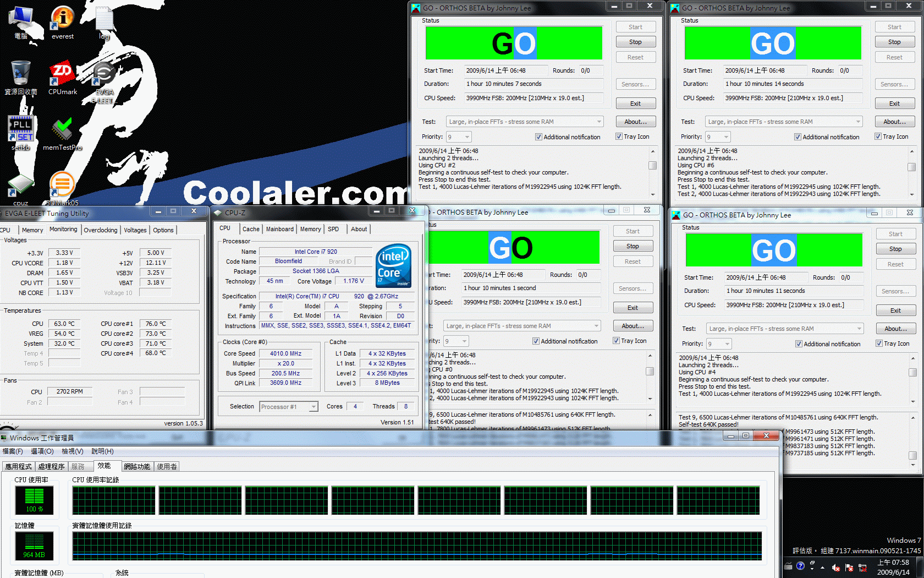Switch to SPD tab in CPU-Z
Viewport: 924px width, 578px height.
click(x=333, y=229)
